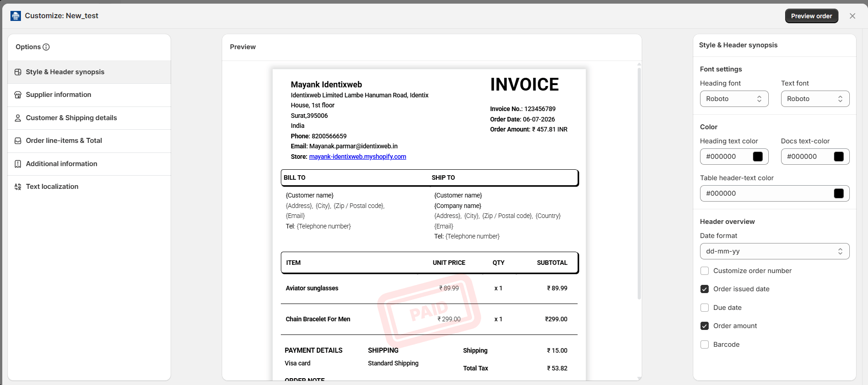Click the Customer & Shipping details person icon

[x=18, y=118]
